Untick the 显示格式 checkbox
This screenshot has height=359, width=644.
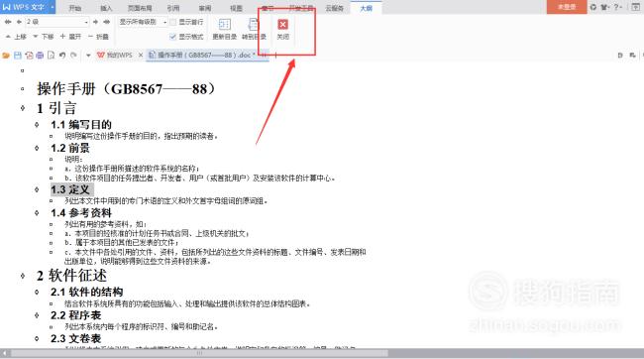(173, 37)
